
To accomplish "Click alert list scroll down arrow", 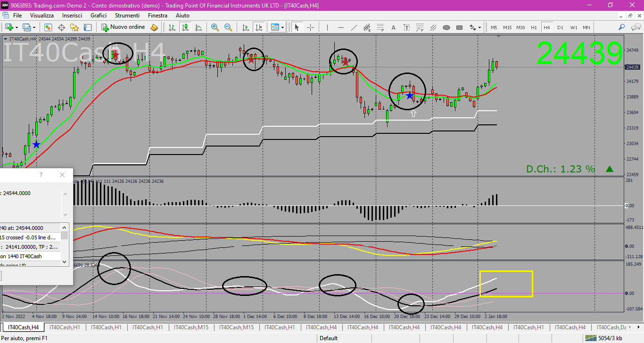I will coord(65,262).
